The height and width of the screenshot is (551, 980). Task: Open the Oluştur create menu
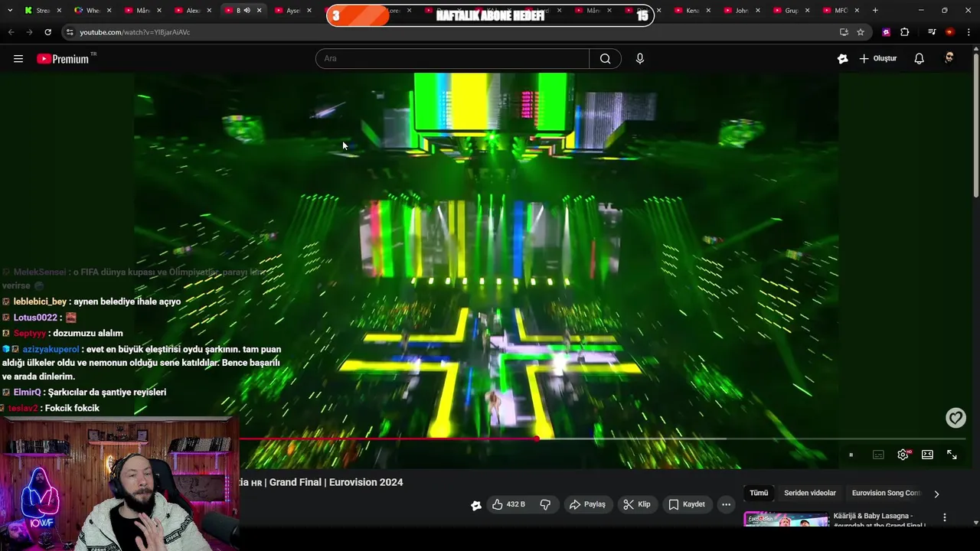[x=877, y=59]
